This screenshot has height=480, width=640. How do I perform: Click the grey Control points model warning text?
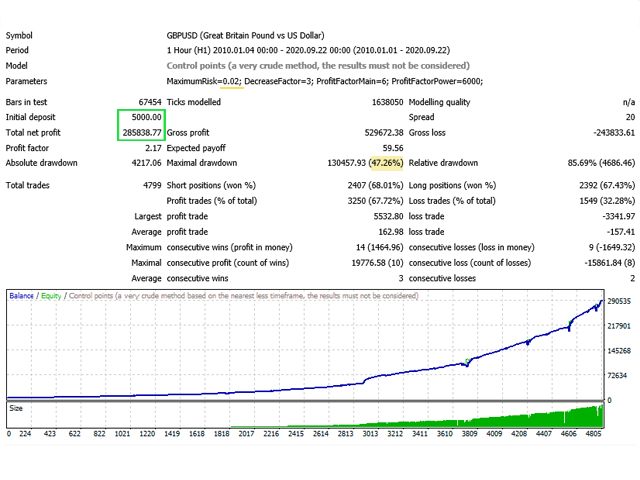point(318,66)
